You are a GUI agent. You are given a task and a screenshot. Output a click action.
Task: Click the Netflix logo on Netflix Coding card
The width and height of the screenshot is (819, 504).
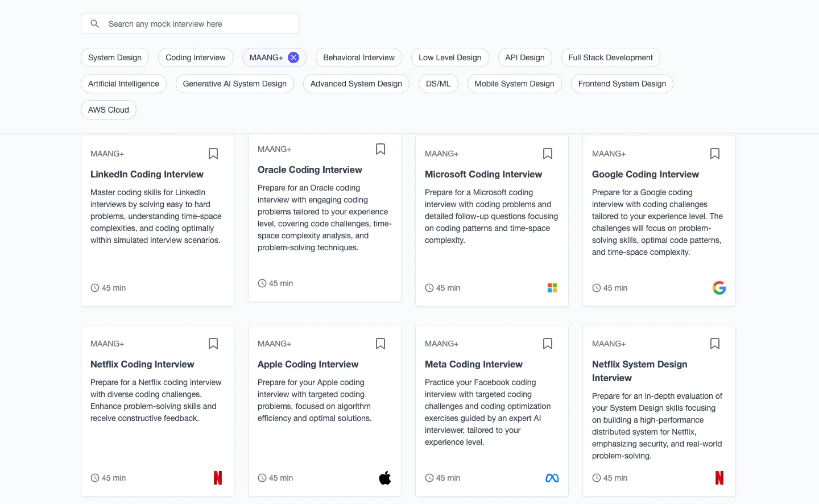218,478
